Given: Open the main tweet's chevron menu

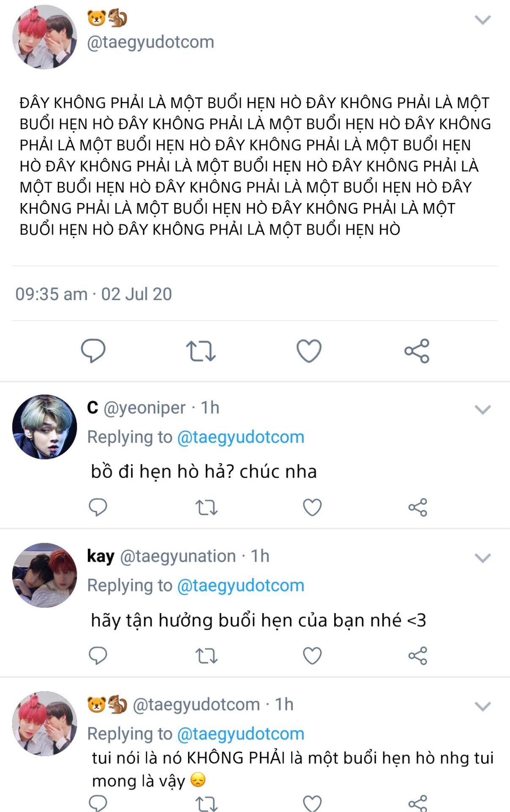Looking at the screenshot, I should (x=483, y=20).
